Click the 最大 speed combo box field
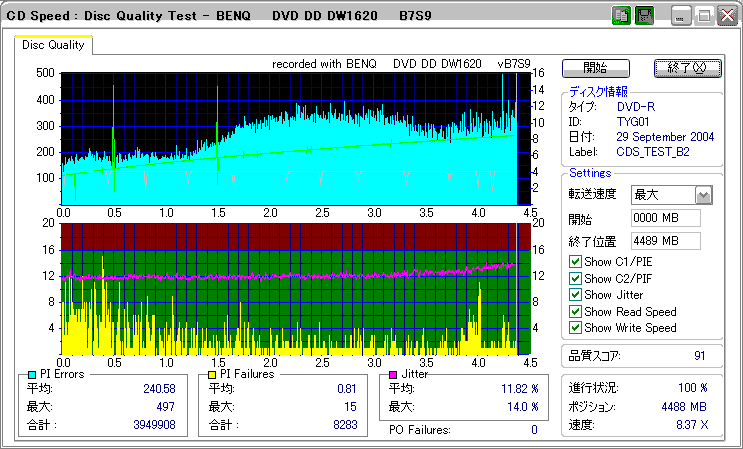 coord(662,195)
